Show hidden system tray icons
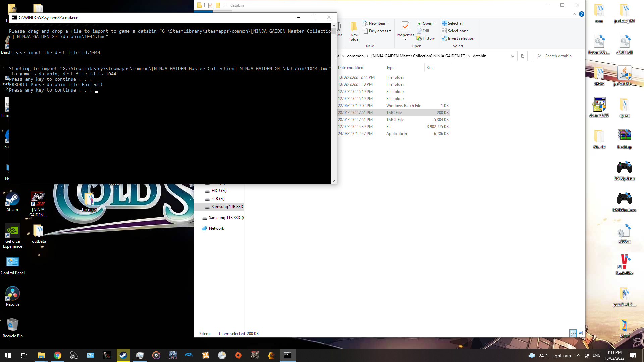Screen dimensions: 644x362 point(579,355)
